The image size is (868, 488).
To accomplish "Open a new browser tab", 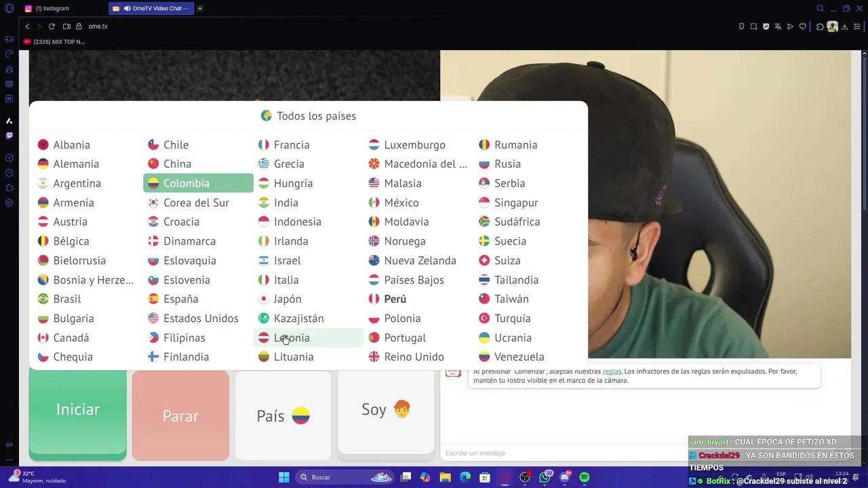I will click(200, 9).
